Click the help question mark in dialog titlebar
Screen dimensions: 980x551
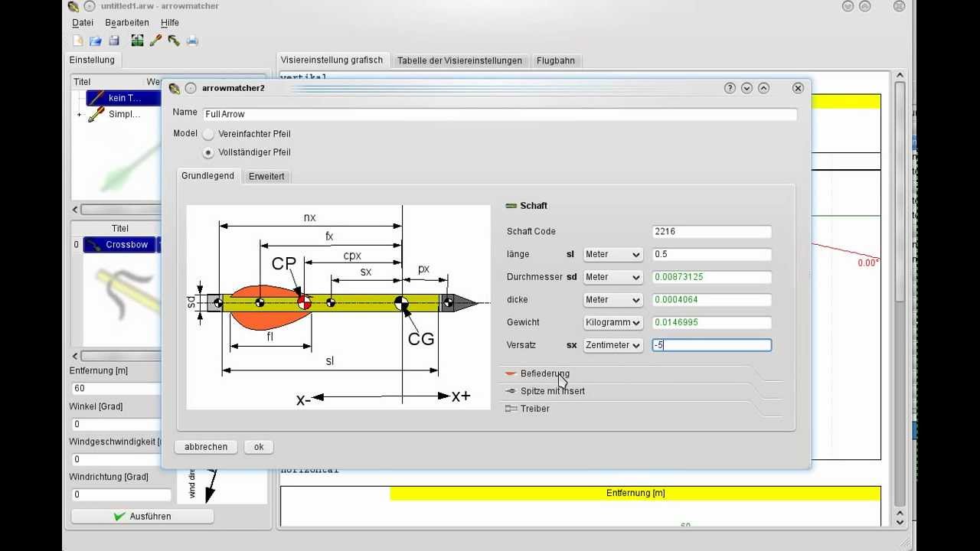(x=730, y=88)
